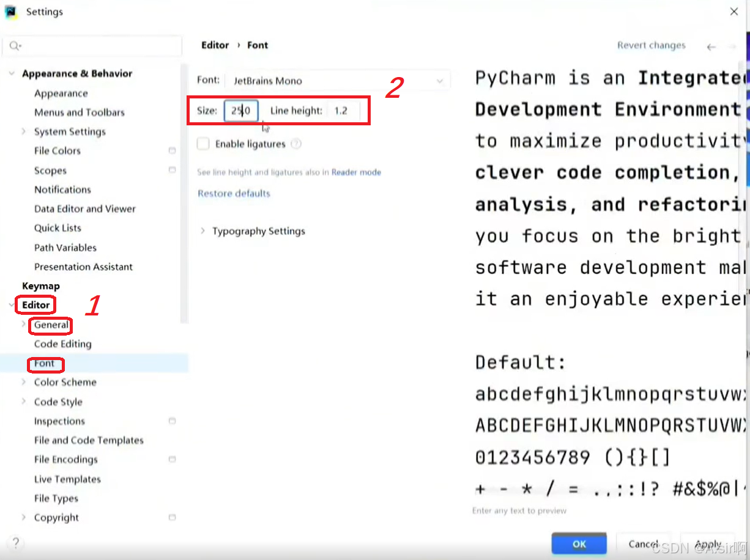Screen dimensions: 750x560
Task: Open the Reader mode link
Action: [x=356, y=172]
